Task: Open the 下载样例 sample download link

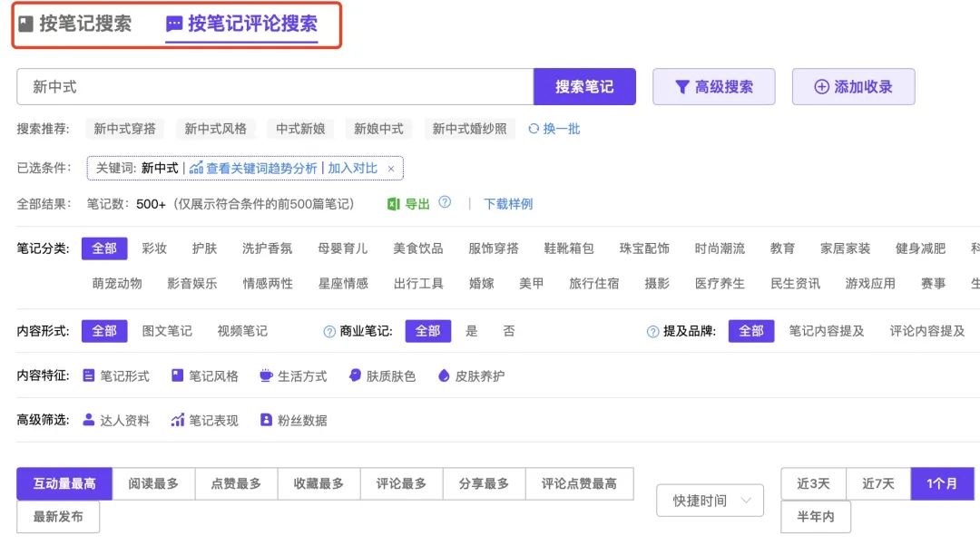Action: pos(507,204)
